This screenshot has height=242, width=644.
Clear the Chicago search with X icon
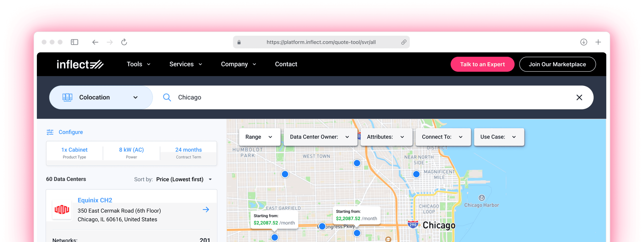579,97
